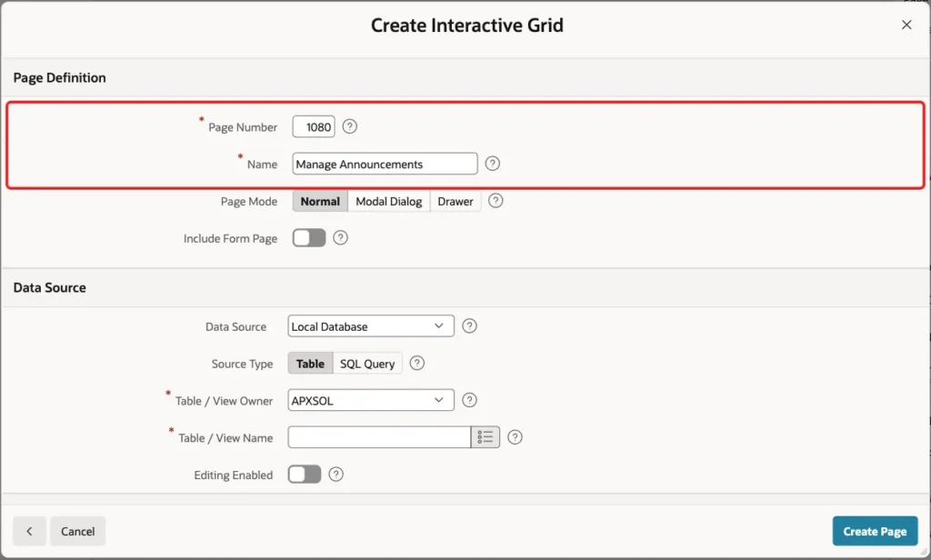Show help for Include Form Page
The width and height of the screenshot is (931, 560).
(x=340, y=238)
